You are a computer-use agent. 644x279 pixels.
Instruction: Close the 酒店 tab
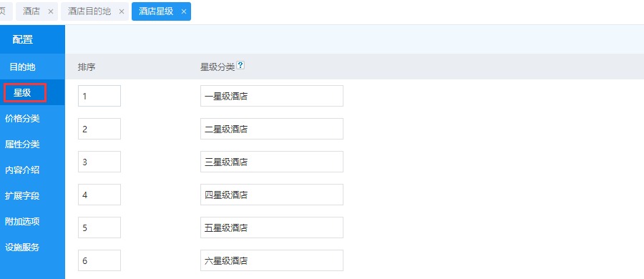(51, 11)
